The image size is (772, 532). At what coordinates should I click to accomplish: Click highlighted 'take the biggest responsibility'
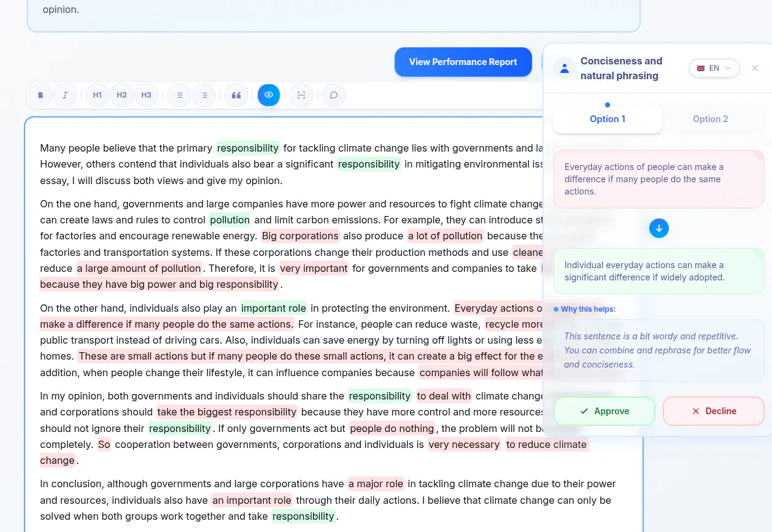click(227, 412)
